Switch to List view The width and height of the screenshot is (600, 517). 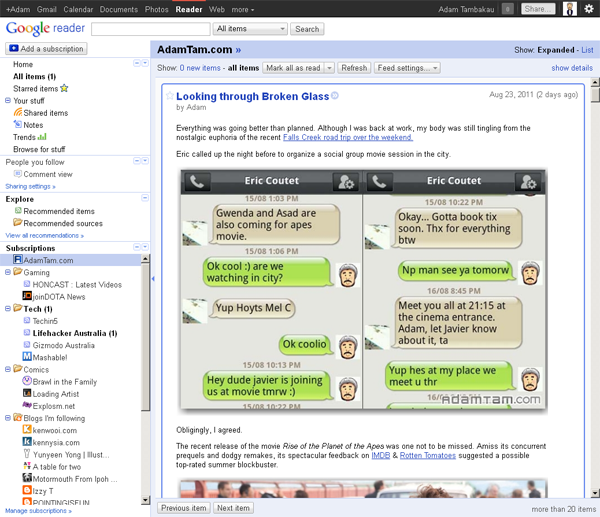[x=587, y=50]
